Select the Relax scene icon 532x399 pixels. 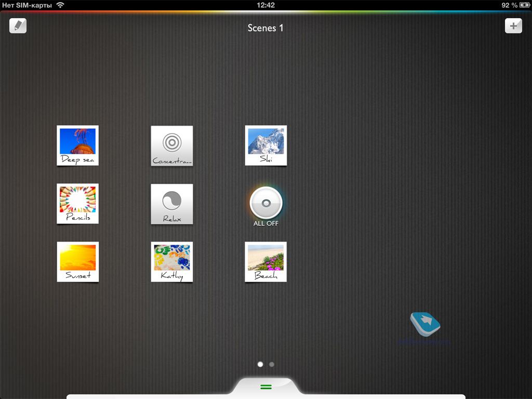(x=172, y=204)
